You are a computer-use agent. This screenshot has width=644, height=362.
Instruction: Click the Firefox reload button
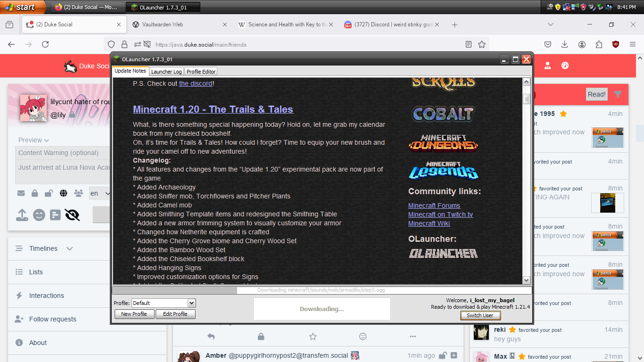45,44
